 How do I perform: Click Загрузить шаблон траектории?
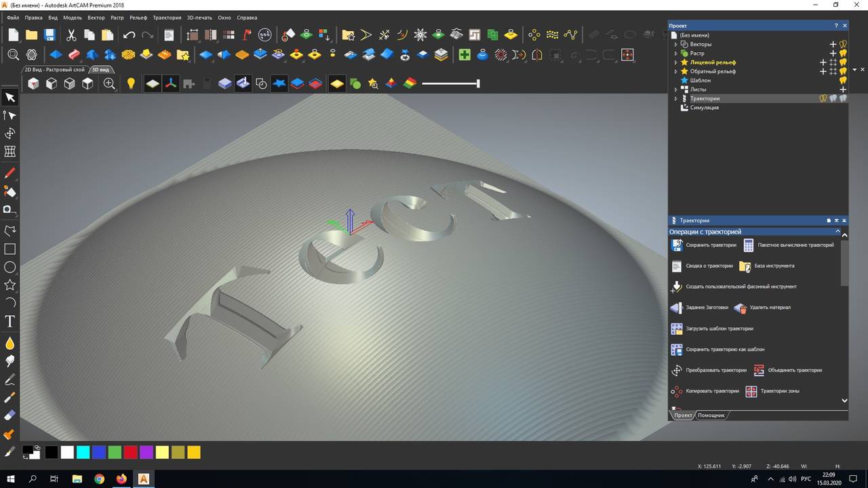coord(712,328)
